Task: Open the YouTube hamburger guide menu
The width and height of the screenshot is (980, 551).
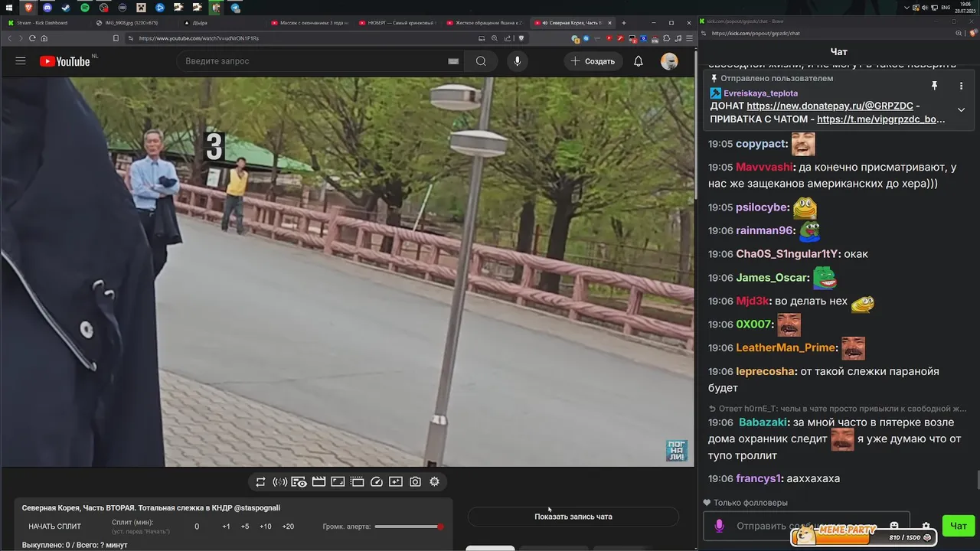Action: (21, 61)
